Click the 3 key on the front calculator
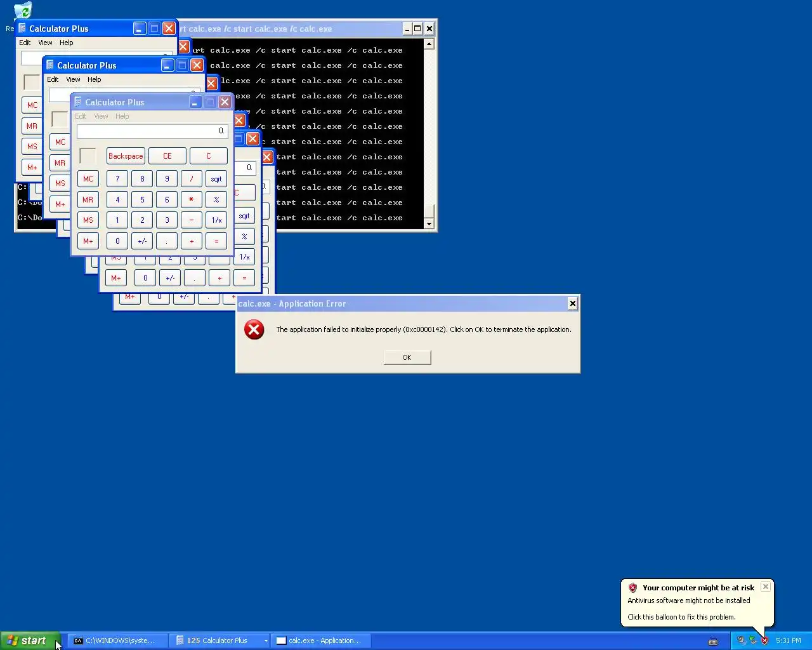The image size is (812, 650). pos(167,220)
